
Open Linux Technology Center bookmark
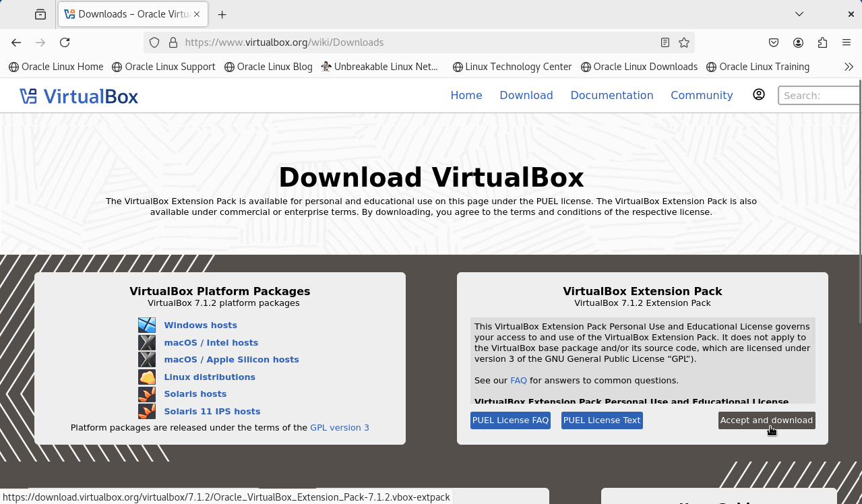tap(512, 67)
